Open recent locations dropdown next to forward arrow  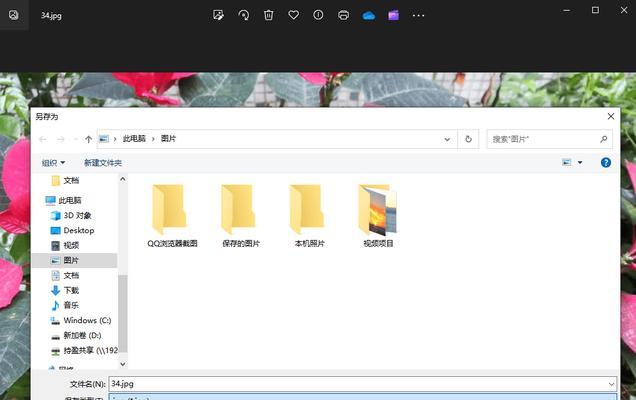tap(75, 139)
